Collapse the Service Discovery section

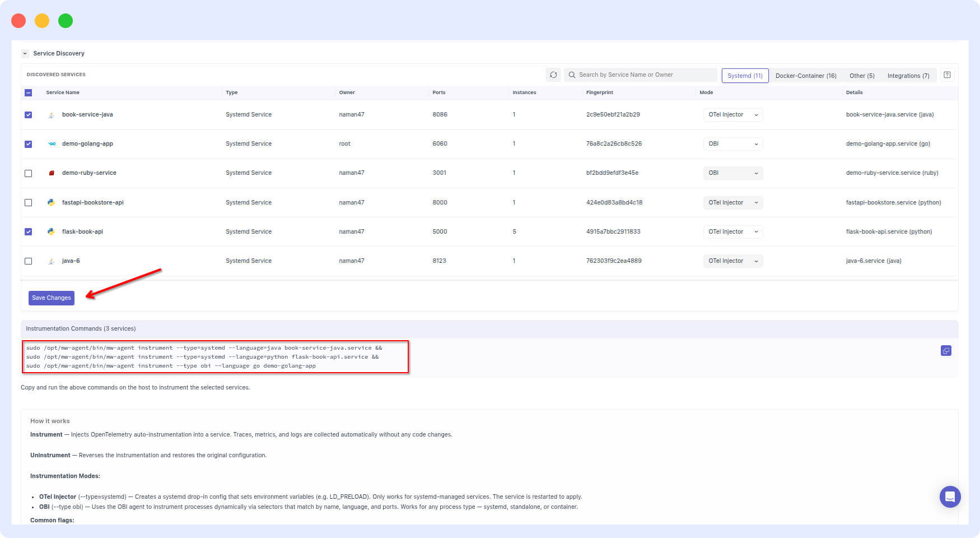tap(25, 54)
